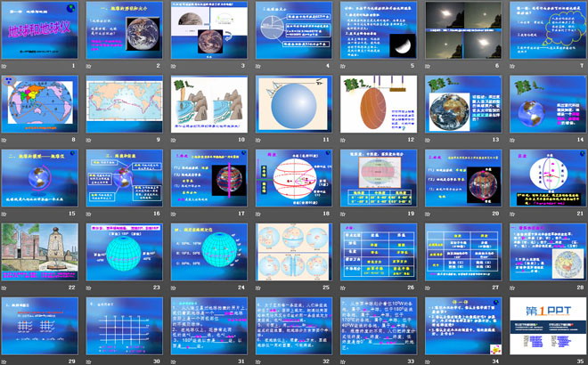Select slide 10 with ships and cliffs
The image size is (588, 365).
click(209, 104)
